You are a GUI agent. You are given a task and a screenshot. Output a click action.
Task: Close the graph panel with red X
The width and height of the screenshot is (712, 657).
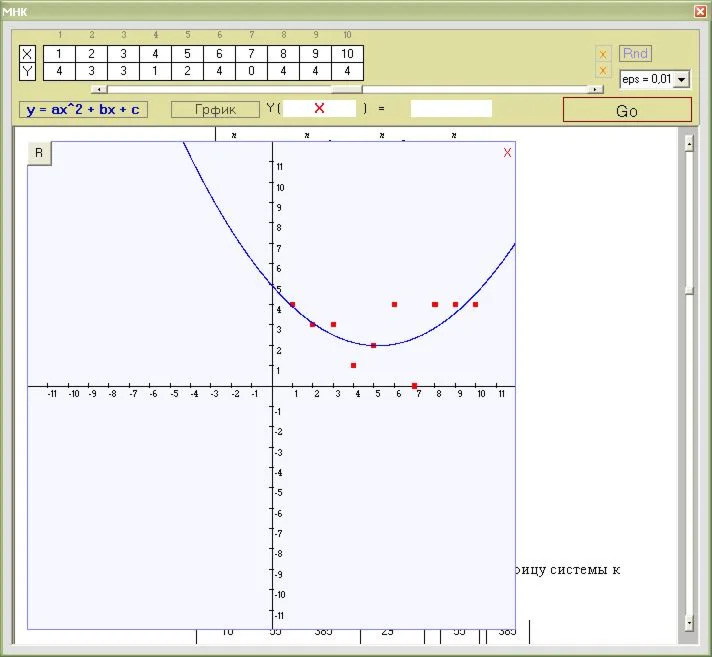507,152
